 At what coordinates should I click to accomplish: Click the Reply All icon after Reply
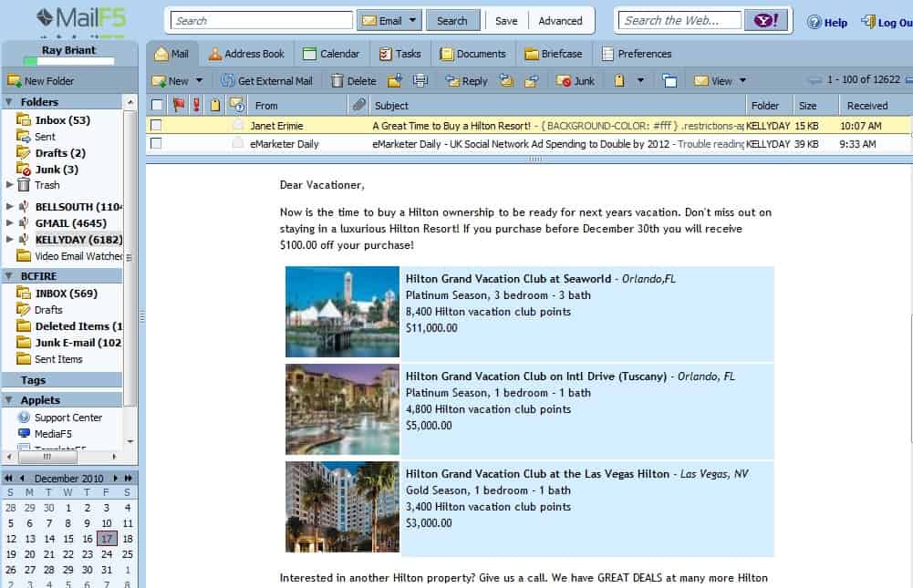tap(506, 81)
